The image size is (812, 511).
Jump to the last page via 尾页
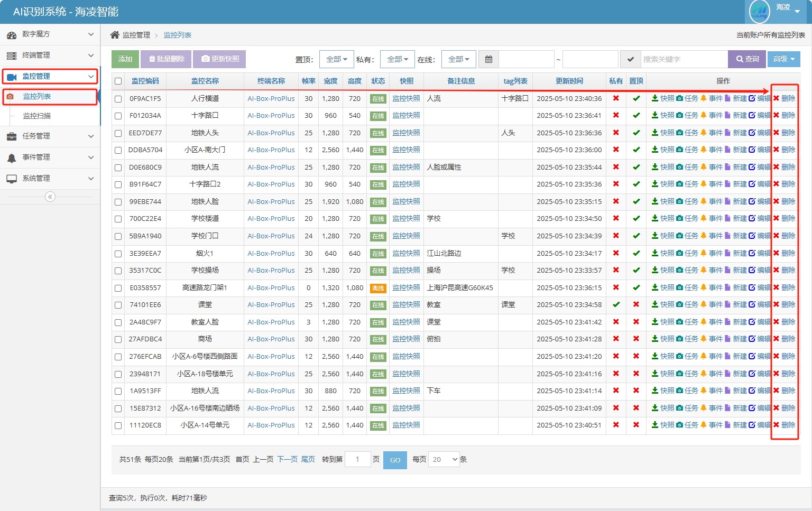pos(308,460)
